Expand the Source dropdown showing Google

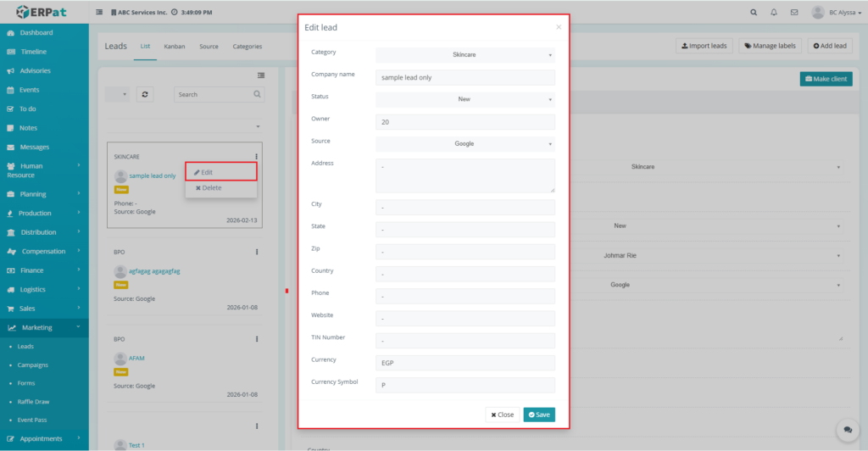(x=465, y=144)
